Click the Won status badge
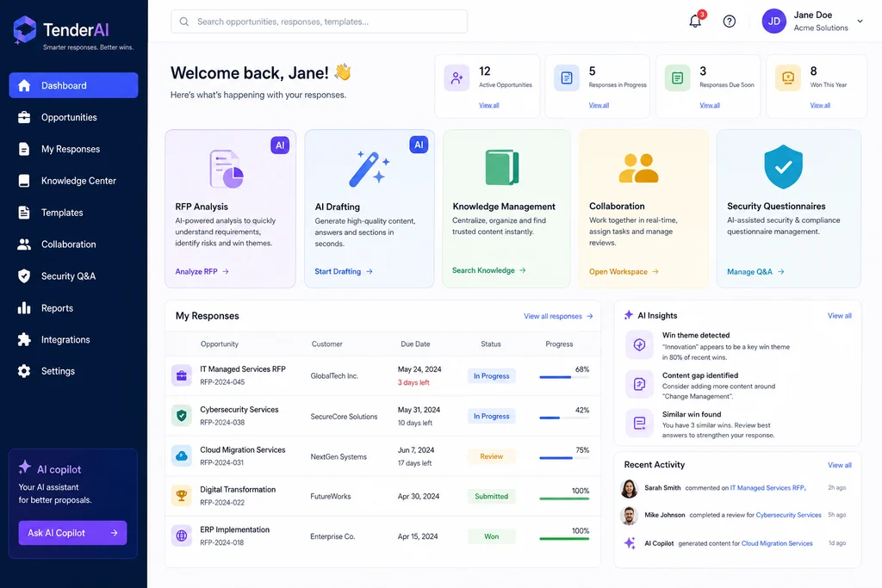The width and height of the screenshot is (882, 588). click(x=491, y=537)
